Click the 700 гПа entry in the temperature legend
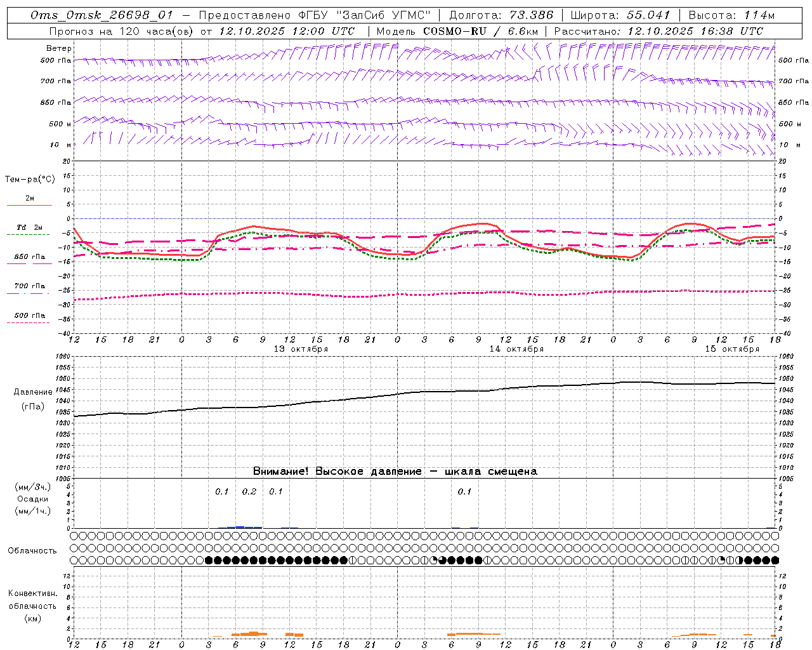 click(x=29, y=286)
